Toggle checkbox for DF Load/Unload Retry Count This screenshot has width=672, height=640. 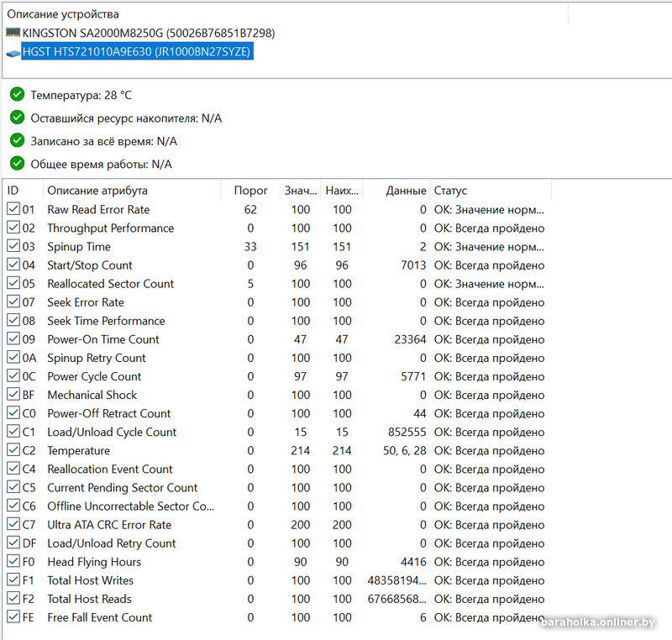[x=13, y=543]
